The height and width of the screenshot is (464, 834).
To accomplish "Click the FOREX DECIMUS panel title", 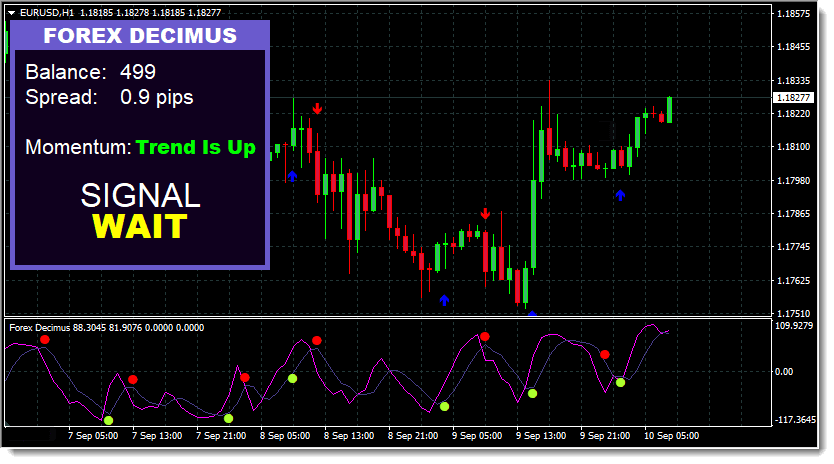I will [x=140, y=36].
